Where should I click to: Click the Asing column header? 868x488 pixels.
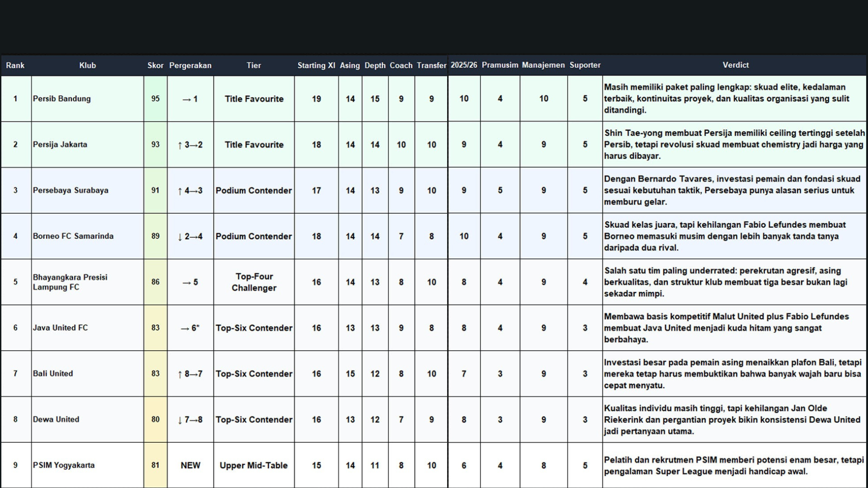click(350, 66)
